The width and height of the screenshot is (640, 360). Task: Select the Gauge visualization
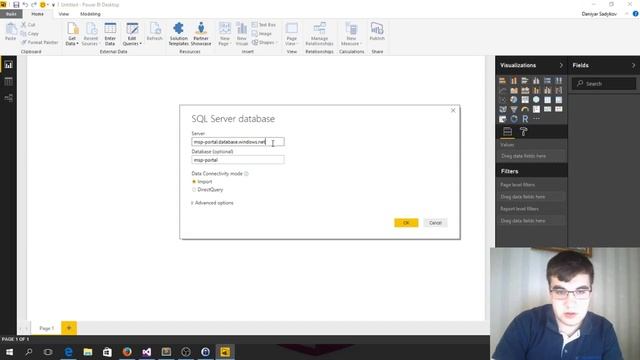pos(525,109)
